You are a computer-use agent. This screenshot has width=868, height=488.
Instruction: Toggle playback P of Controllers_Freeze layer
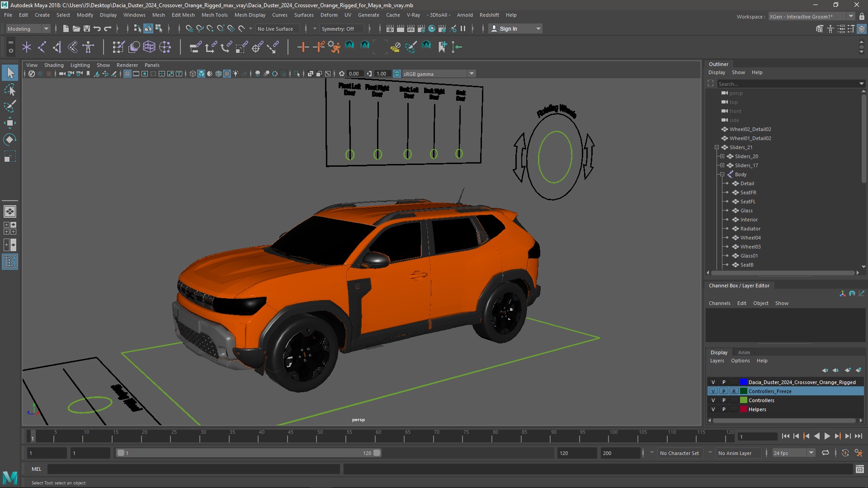click(x=724, y=391)
